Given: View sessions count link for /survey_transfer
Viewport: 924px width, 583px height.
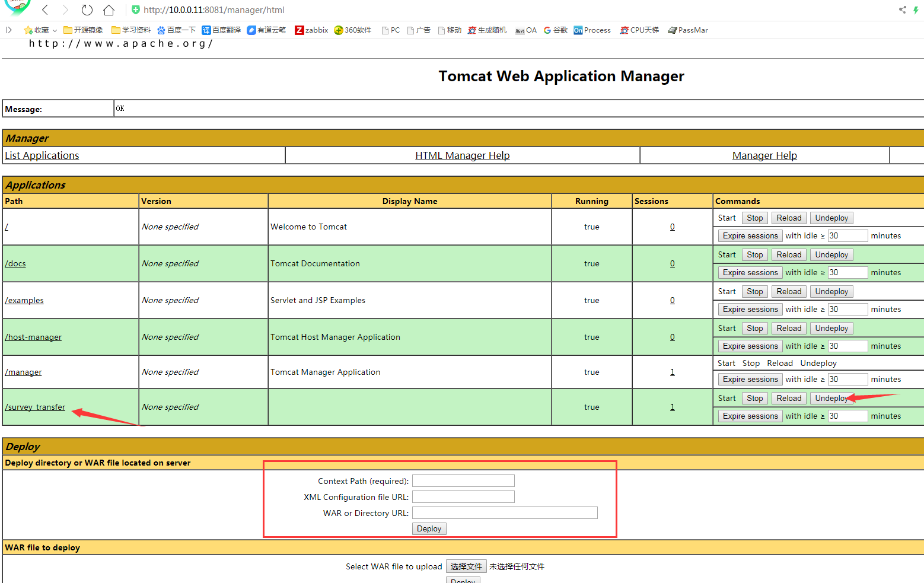Looking at the screenshot, I should pyautogui.click(x=673, y=407).
